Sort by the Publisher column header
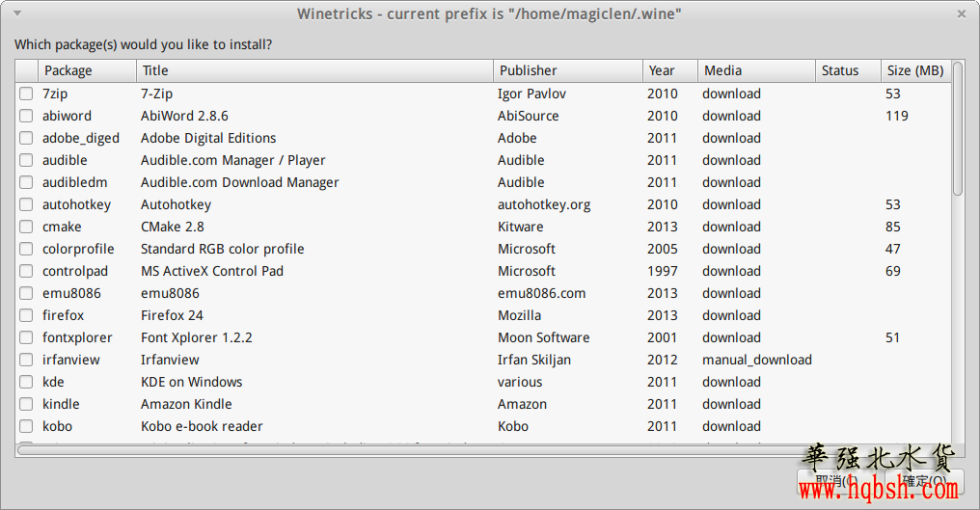 coord(567,70)
